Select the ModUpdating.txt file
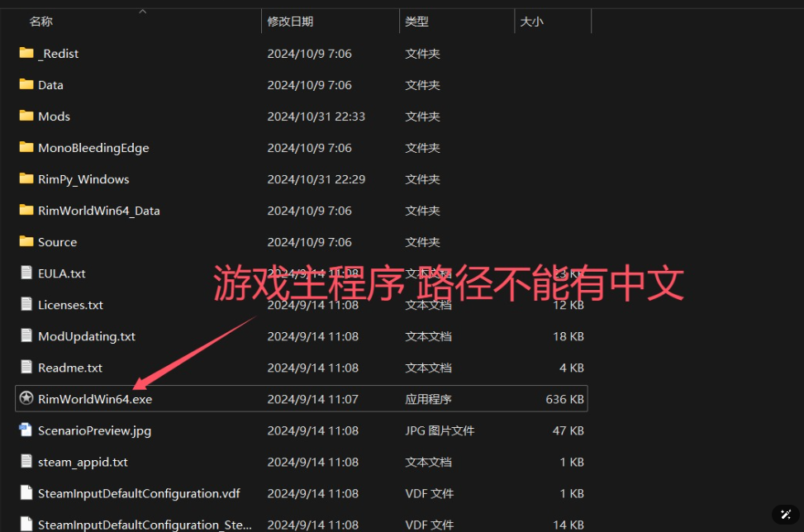The height and width of the screenshot is (532, 804). [87, 335]
